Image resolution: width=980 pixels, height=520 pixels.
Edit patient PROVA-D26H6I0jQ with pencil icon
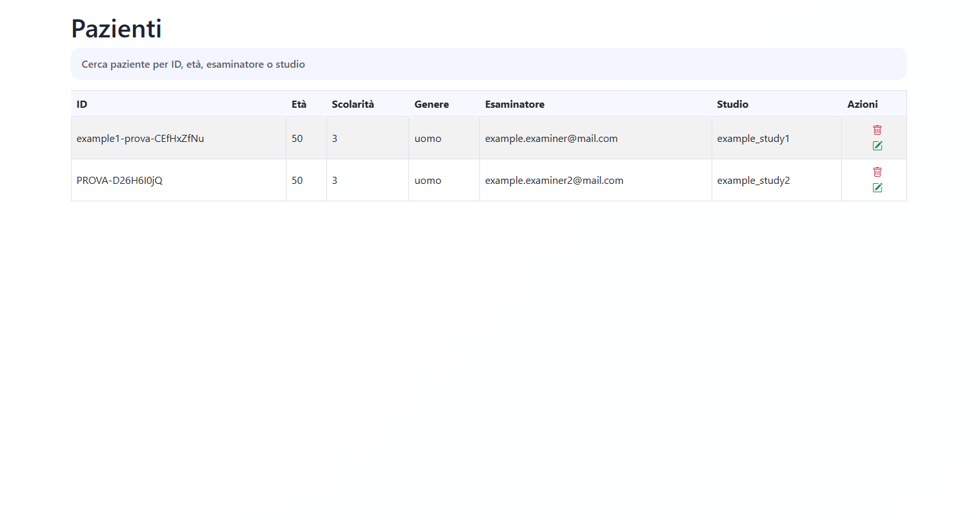(877, 188)
